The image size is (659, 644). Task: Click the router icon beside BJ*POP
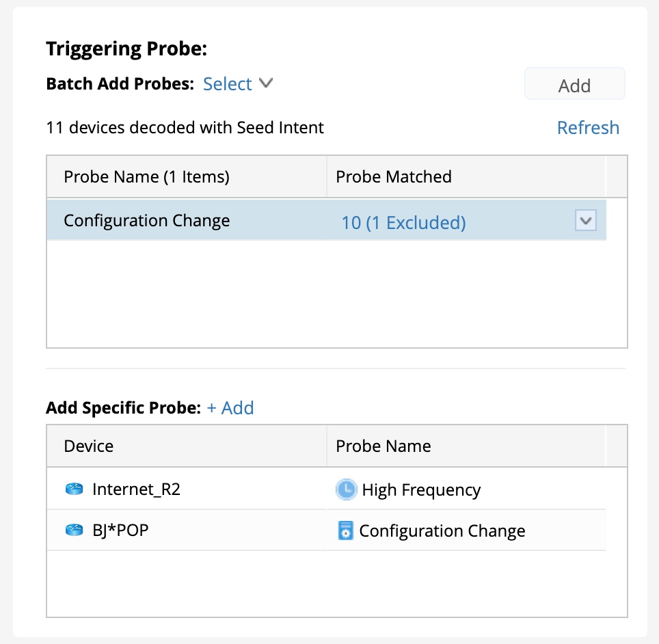[x=74, y=530]
